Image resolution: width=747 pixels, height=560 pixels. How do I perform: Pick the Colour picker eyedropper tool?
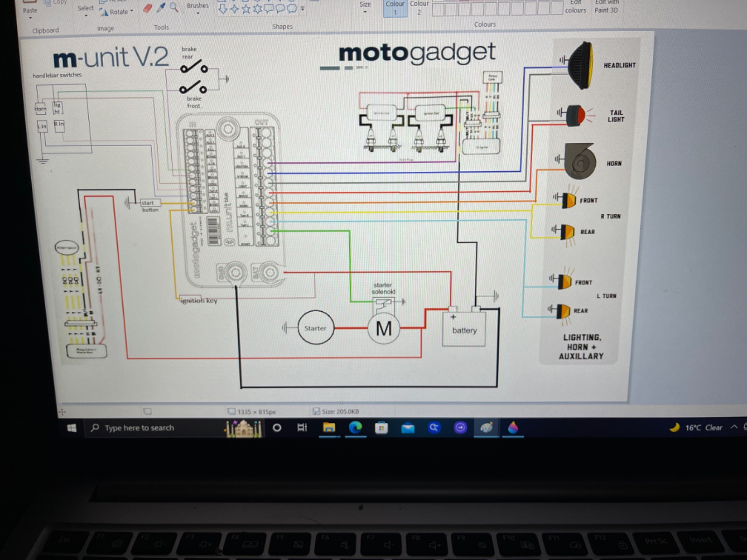click(x=161, y=8)
